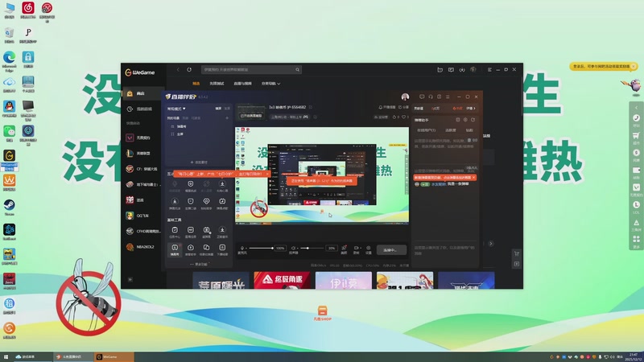Image resolution: width=644 pixels, height=362 pixels.
Task: Collapse the WeGame sidebar
Action: pos(130,279)
